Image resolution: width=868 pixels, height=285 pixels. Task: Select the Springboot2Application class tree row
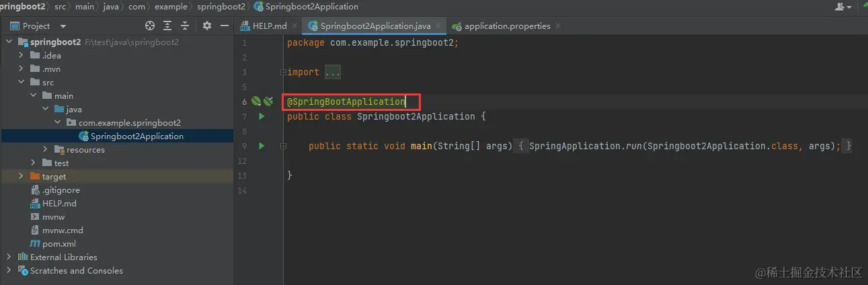(x=116, y=136)
